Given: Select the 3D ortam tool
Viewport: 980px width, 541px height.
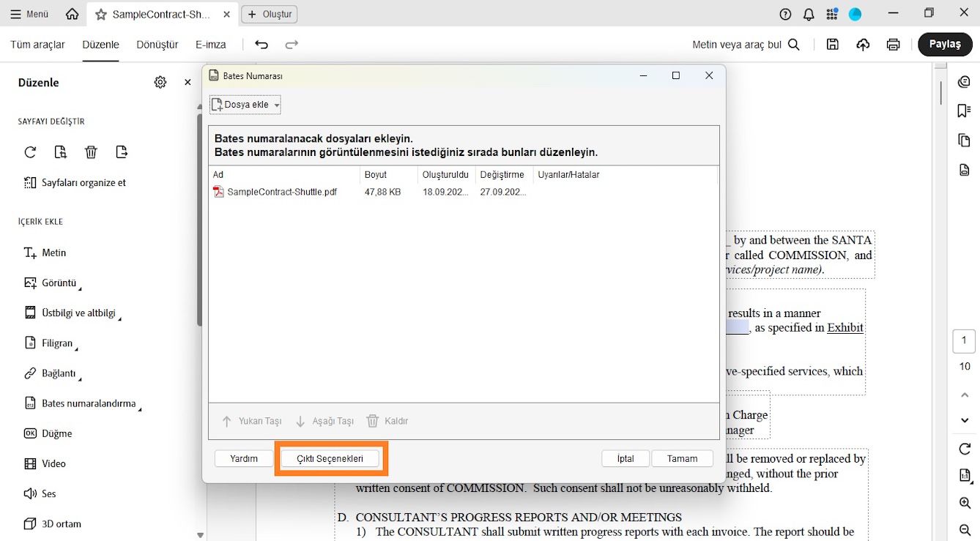Looking at the screenshot, I should pos(52,523).
